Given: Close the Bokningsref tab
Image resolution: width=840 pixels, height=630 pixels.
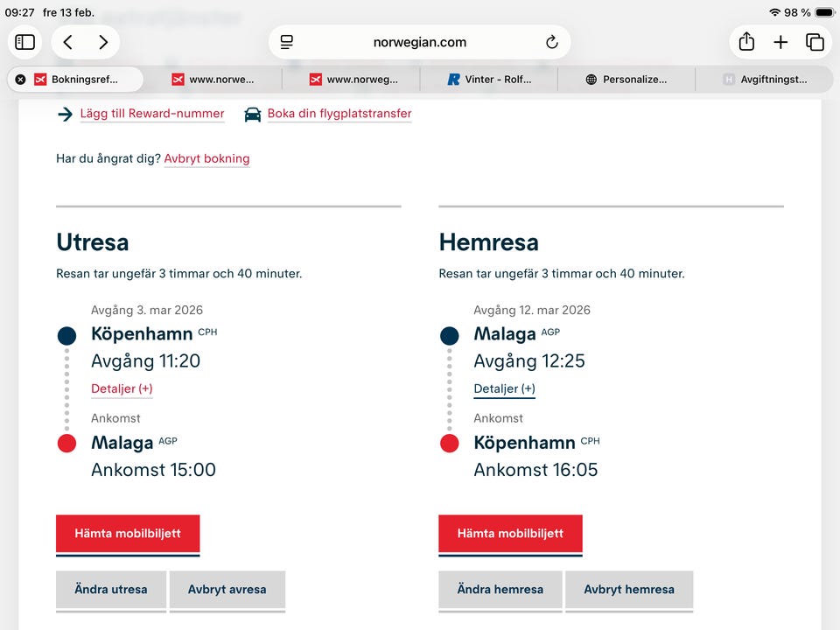Looking at the screenshot, I should pyautogui.click(x=20, y=79).
